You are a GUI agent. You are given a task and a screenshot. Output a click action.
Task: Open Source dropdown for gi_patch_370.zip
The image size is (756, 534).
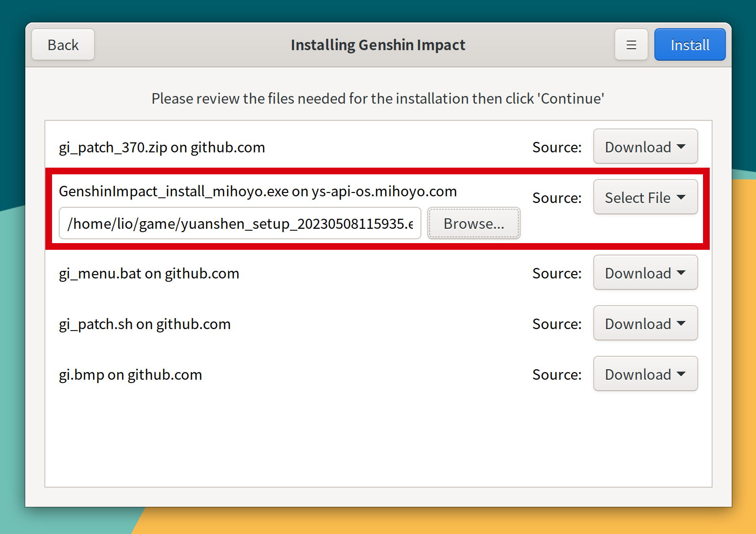[645, 147]
